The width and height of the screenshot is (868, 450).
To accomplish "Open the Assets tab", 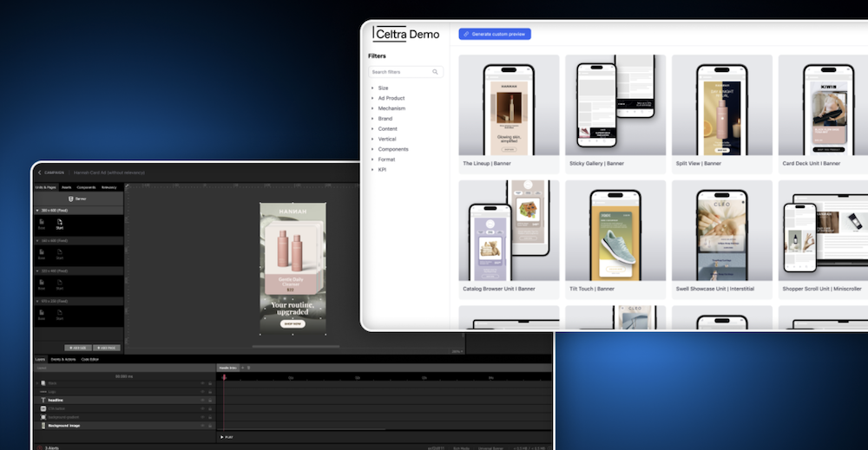I will click(x=66, y=187).
